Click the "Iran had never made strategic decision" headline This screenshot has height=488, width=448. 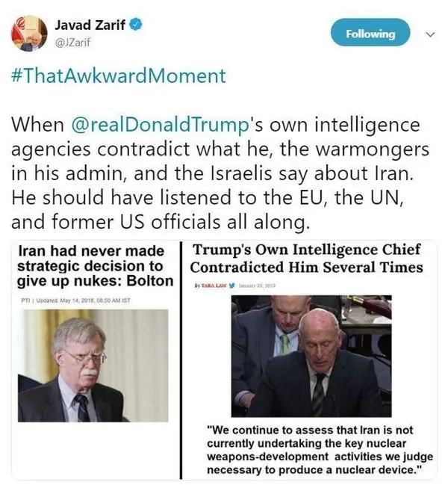[97, 267]
